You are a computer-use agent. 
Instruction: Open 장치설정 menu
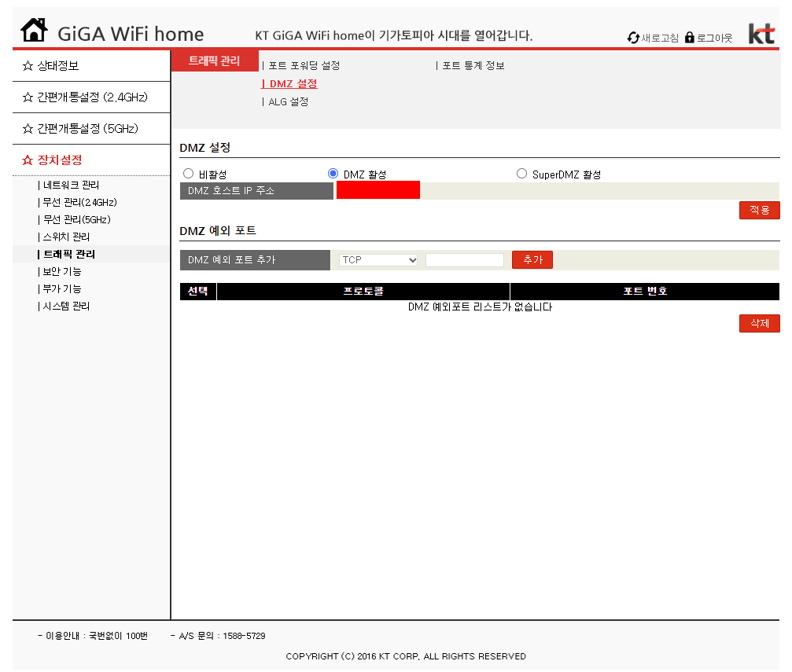[60, 160]
